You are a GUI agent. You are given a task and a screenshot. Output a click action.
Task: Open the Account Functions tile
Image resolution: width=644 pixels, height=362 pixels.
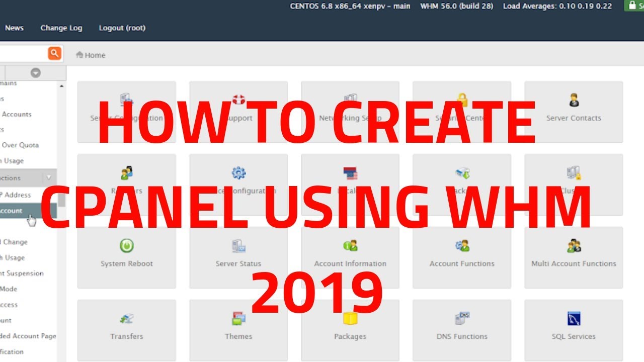pyautogui.click(x=462, y=257)
